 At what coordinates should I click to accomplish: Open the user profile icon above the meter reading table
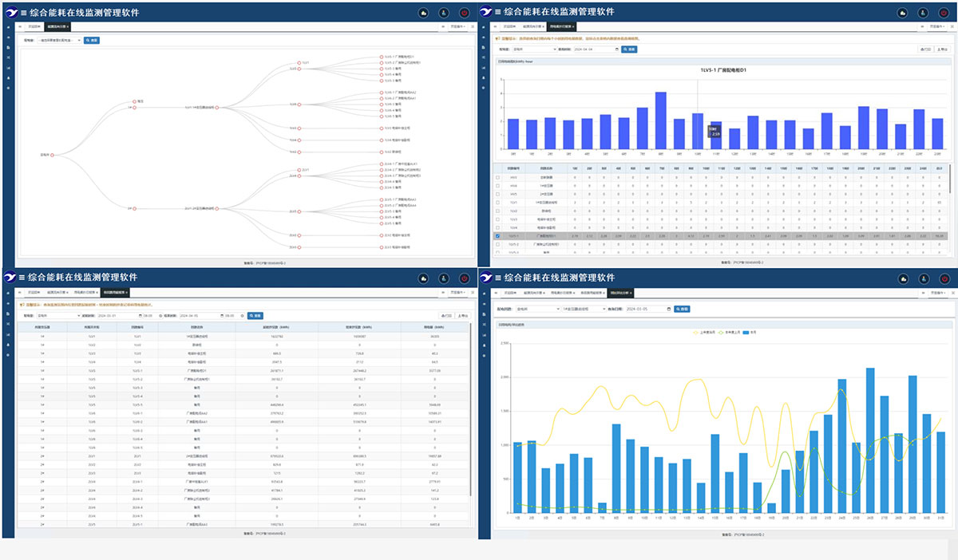point(443,278)
